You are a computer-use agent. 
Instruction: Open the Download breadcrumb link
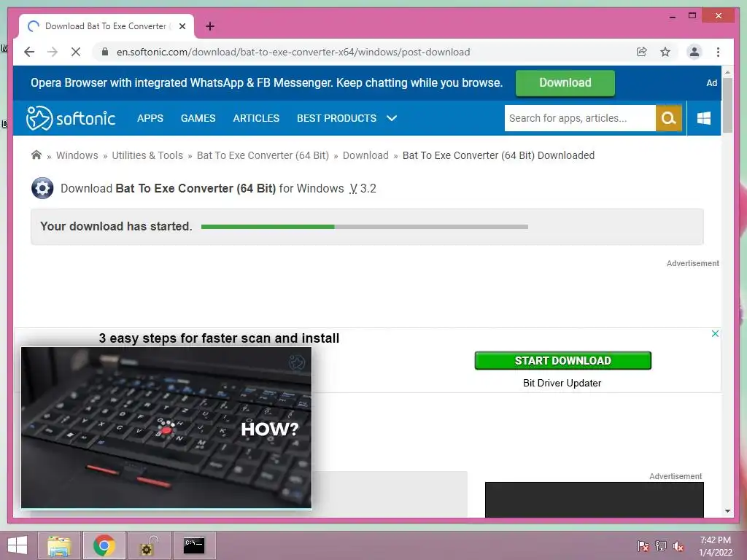coord(365,155)
